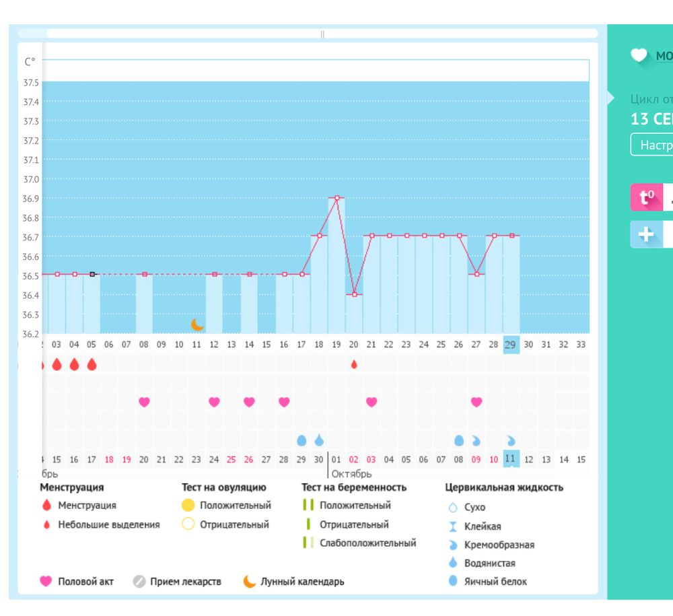673x616 pixels.
Task: Click the white heart icon at top right
Action: click(639, 56)
